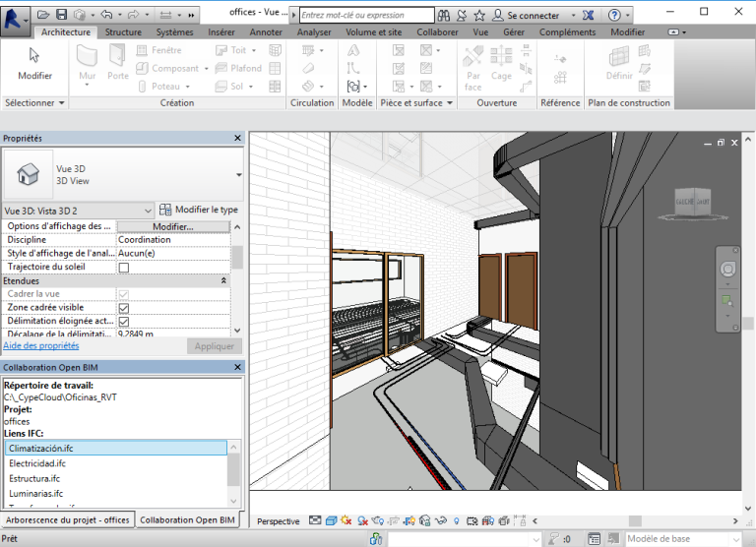Uncheck Délimitation éloignée active checkbox
This screenshot has width=756, height=547.
(124, 322)
